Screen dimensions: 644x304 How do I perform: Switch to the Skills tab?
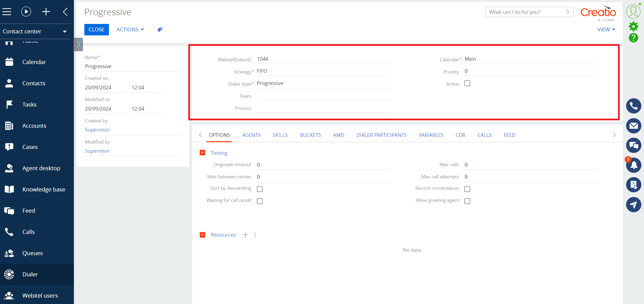(280, 135)
